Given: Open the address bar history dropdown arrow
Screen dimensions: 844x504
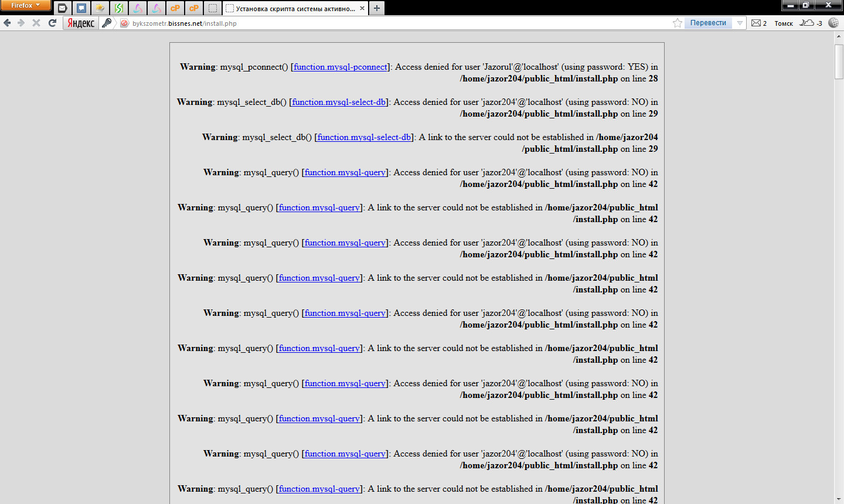Looking at the screenshot, I should tap(740, 23).
